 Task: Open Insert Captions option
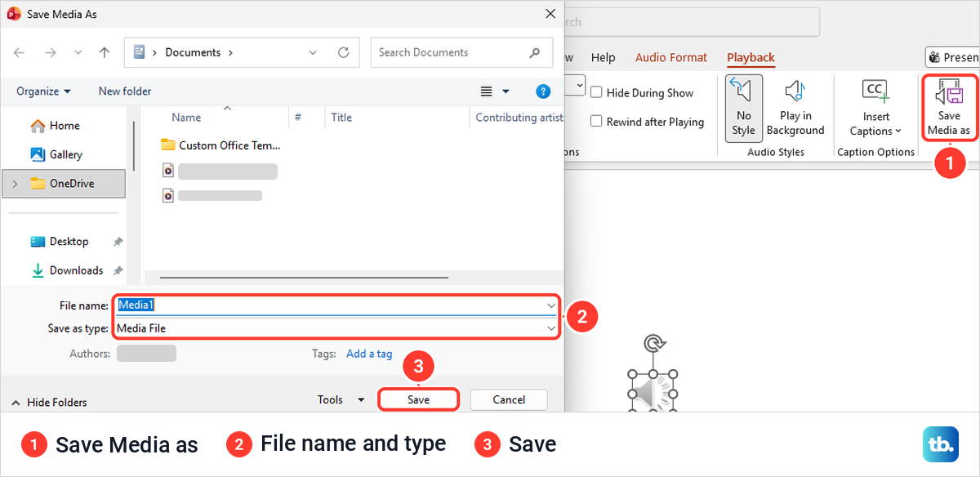pos(875,107)
